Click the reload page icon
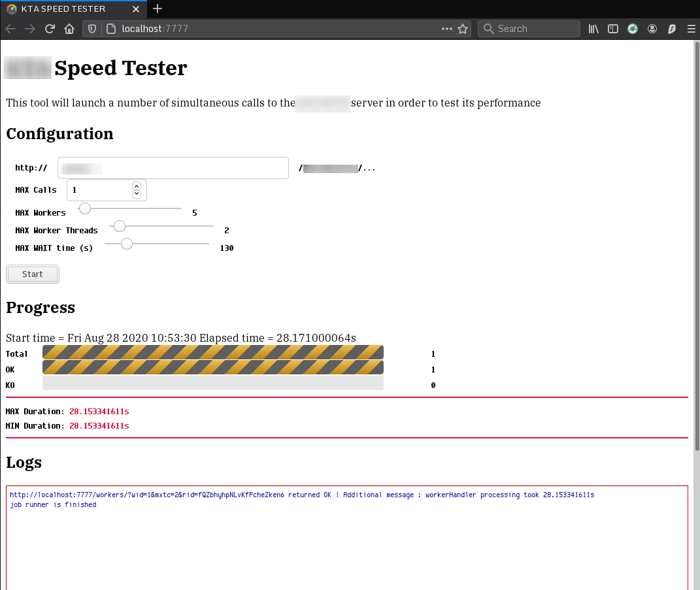 click(x=50, y=29)
